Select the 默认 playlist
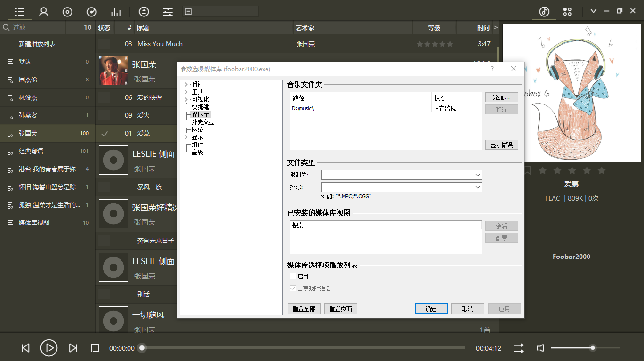This screenshot has width=644, height=361. click(x=47, y=62)
